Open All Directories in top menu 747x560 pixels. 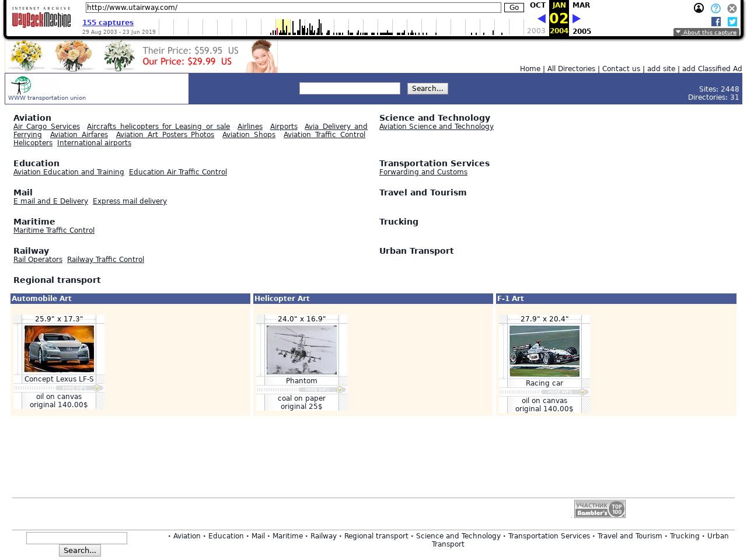[x=571, y=69]
